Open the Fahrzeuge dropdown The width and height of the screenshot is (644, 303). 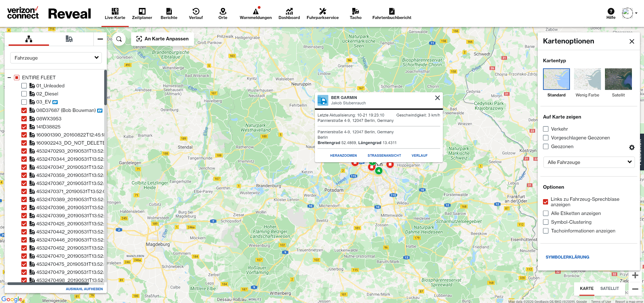(56, 58)
